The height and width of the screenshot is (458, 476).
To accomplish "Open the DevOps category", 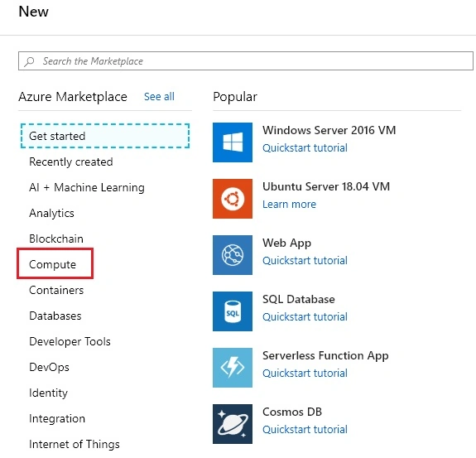I will (x=49, y=367).
